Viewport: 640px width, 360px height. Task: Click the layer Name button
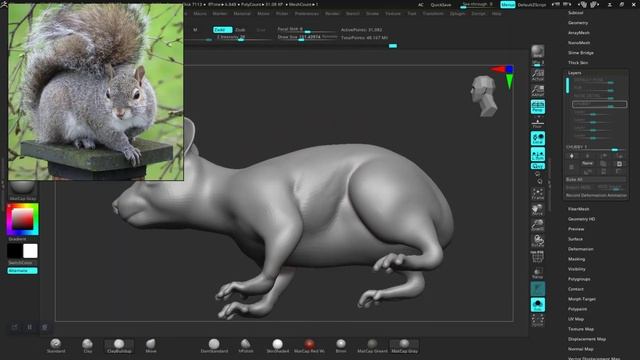[587, 163]
